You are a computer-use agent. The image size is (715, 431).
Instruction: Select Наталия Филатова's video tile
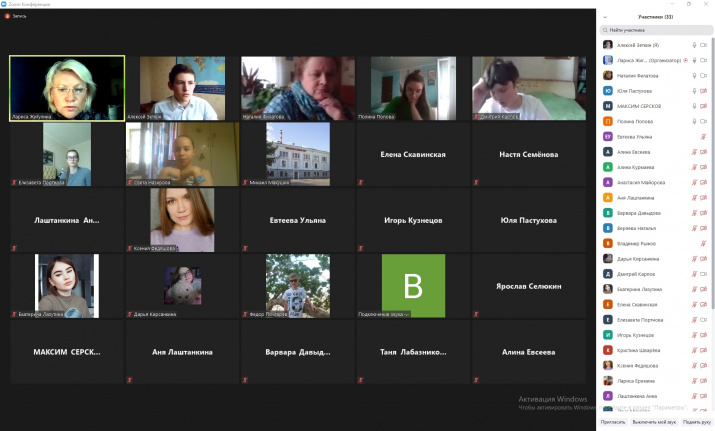[298, 88]
